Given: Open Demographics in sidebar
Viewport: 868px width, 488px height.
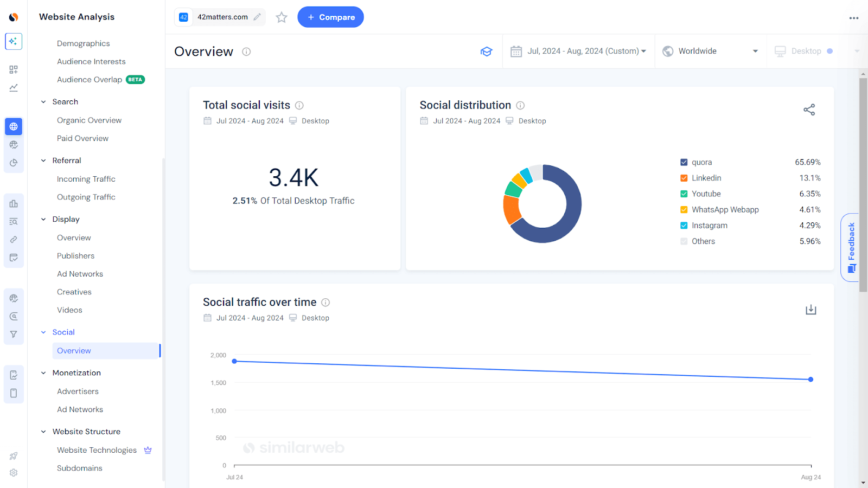Looking at the screenshot, I should click(x=84, y=43).
